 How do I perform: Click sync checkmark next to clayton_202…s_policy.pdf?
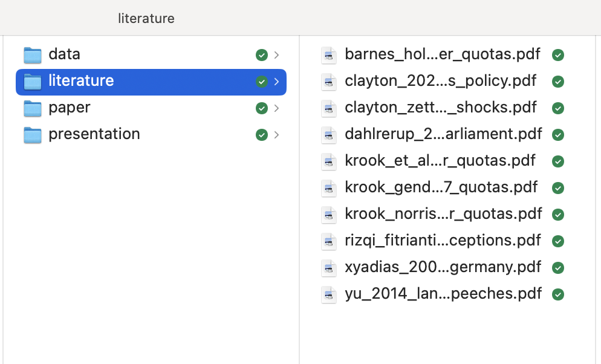(x=558, y=82)
